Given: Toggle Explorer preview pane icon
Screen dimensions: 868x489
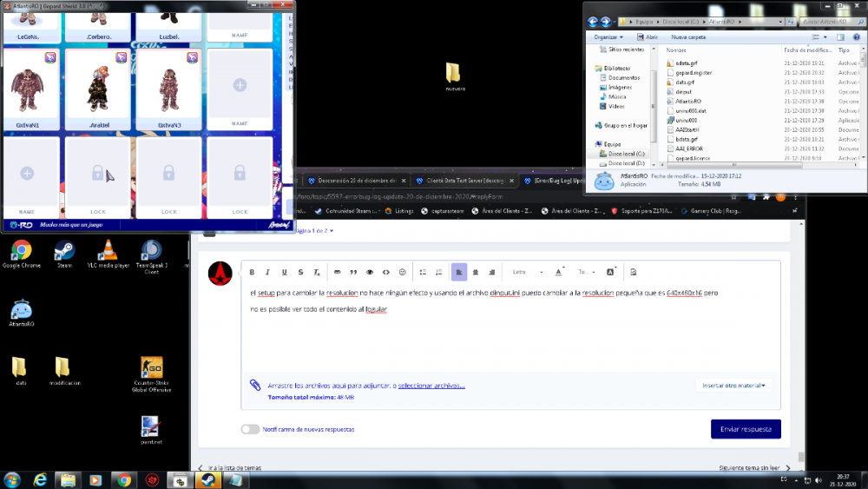Looking at the screenshot, I should coord(840,37).
